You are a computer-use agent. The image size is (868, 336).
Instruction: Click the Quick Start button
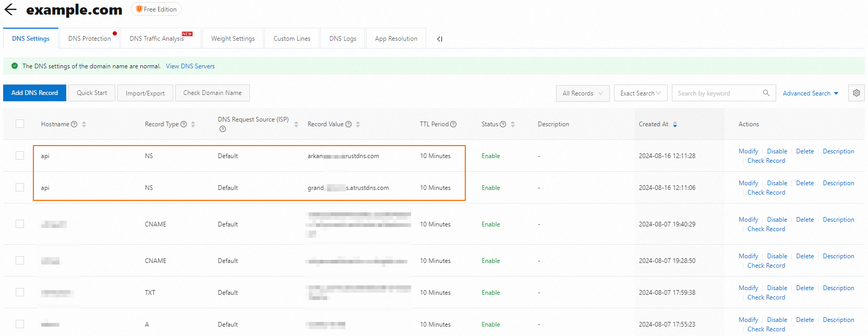coord(92,93)
